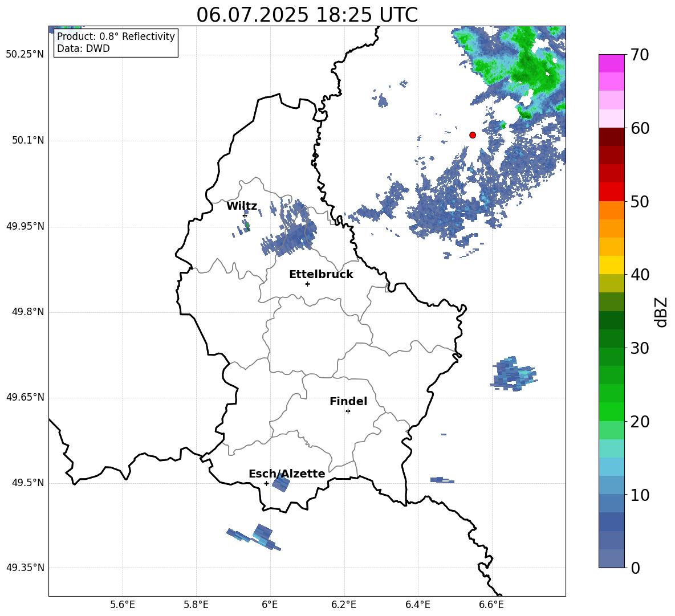This screenshot has width=675, height=616.
Task: Click the cross marker below Ettelbruck
Action: click(x=307, y=284)
